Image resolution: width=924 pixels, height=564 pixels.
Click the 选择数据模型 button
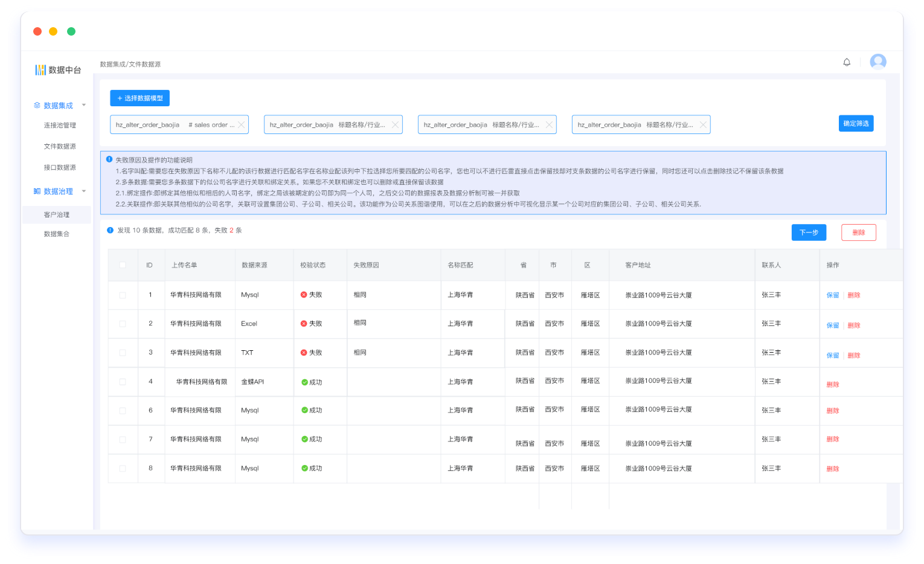tap(140, 98)
